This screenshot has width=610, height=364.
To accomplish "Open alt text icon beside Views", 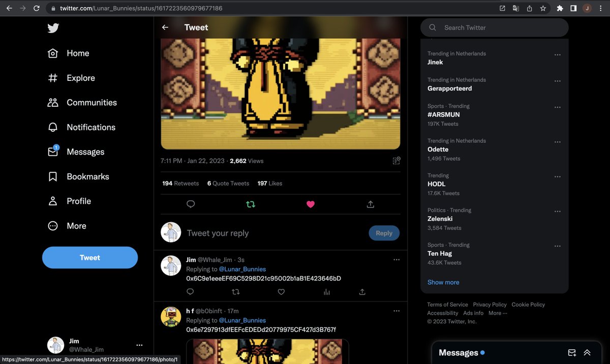I will (x=396, y=161).
